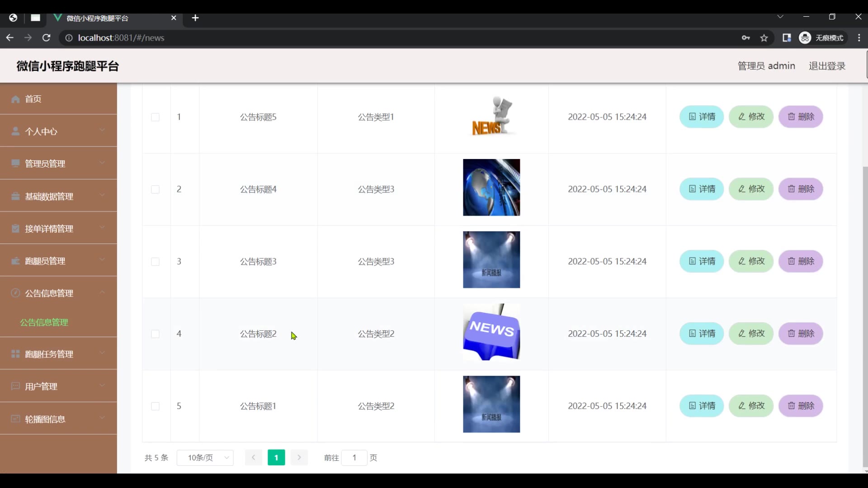Click the icon beside 轮播图信息
868x488 pixels.
pyautogui.click(x=15, y=419)
